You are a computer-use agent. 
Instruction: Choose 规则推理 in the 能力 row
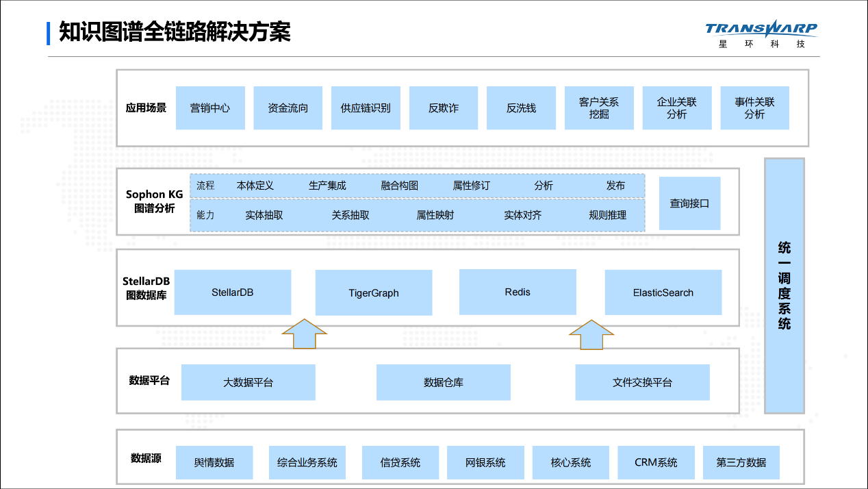(x=608, y=215)
